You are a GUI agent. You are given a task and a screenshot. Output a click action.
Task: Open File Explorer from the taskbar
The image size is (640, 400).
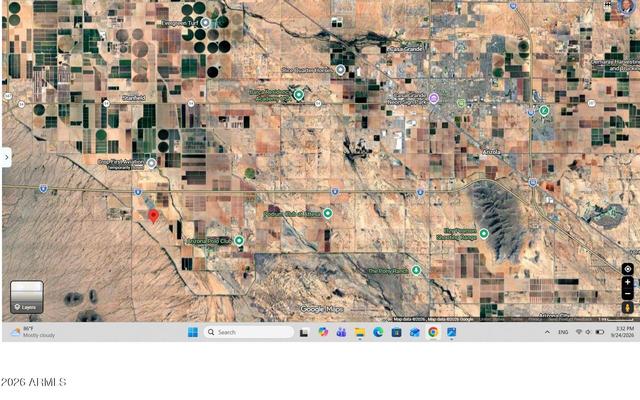pos(360,332)
